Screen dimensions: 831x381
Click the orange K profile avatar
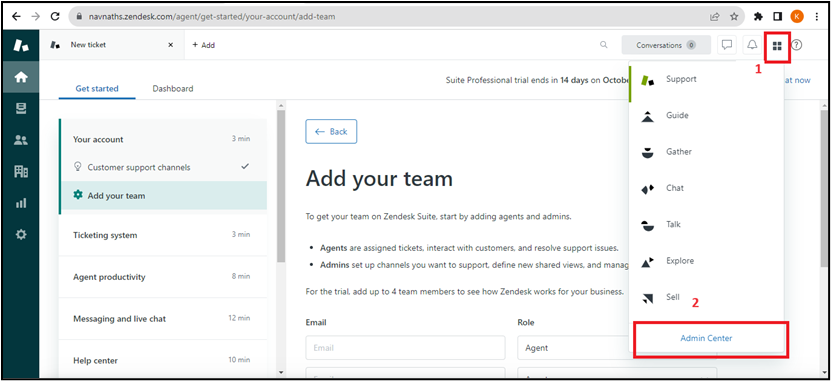tap(797, 16)
